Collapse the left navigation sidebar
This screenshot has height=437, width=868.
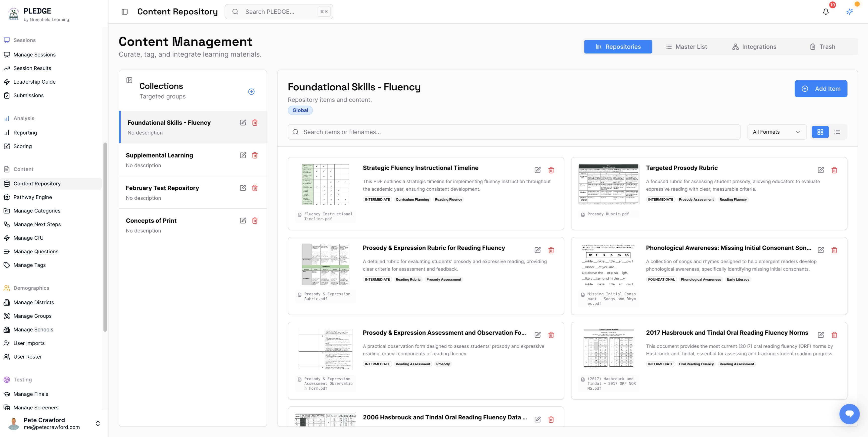coord(125,11)
